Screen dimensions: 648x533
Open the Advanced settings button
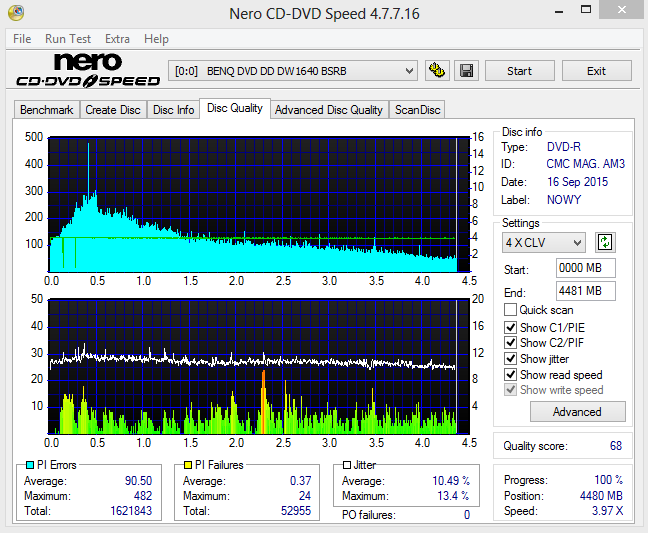coord(577,412)
